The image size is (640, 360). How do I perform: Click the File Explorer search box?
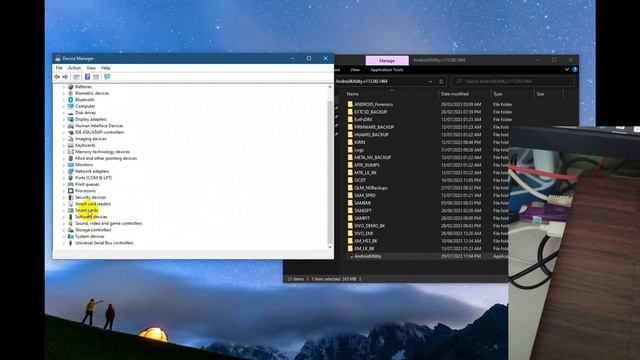pos(513,82)
